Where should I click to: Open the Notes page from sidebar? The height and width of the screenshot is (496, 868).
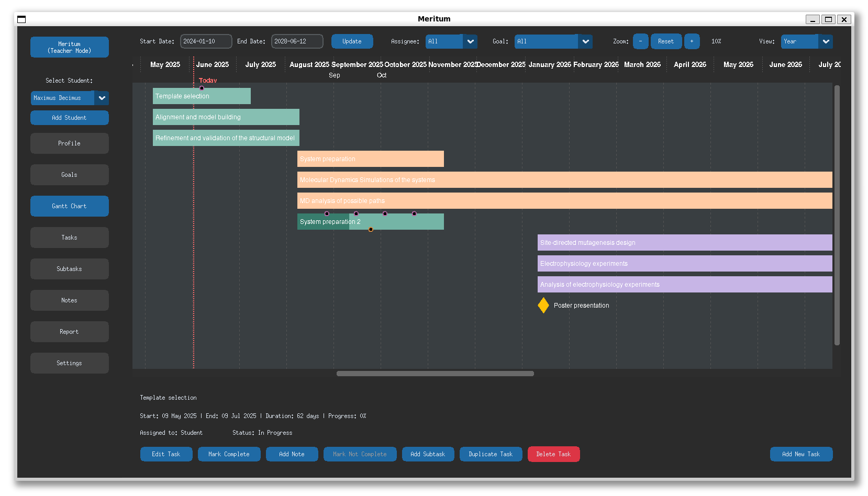[70, 300]
